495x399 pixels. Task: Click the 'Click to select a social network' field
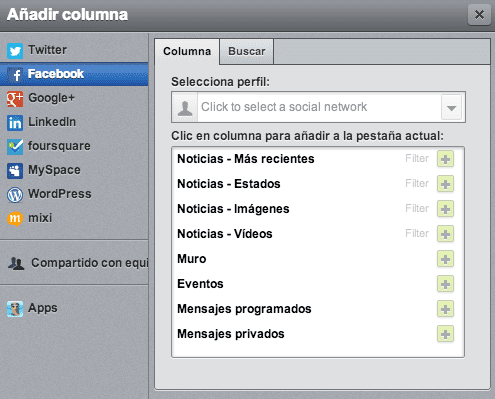click(x=318, y=107)
